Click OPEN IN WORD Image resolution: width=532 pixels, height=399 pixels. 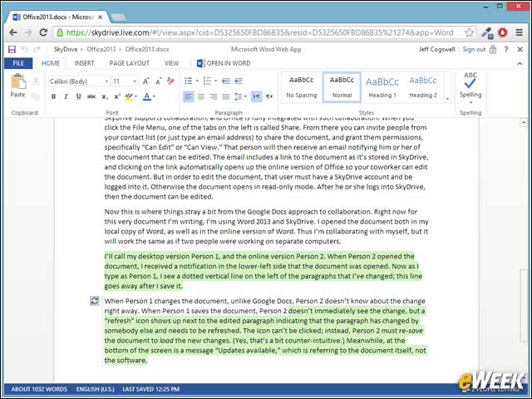[x=224, y=63]
